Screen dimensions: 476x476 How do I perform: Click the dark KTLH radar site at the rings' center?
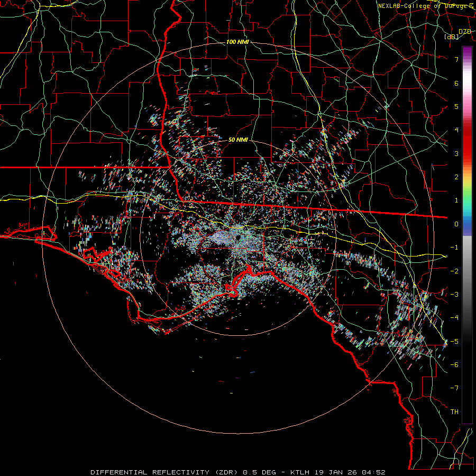pyautogui.click(x=237, y=237)
